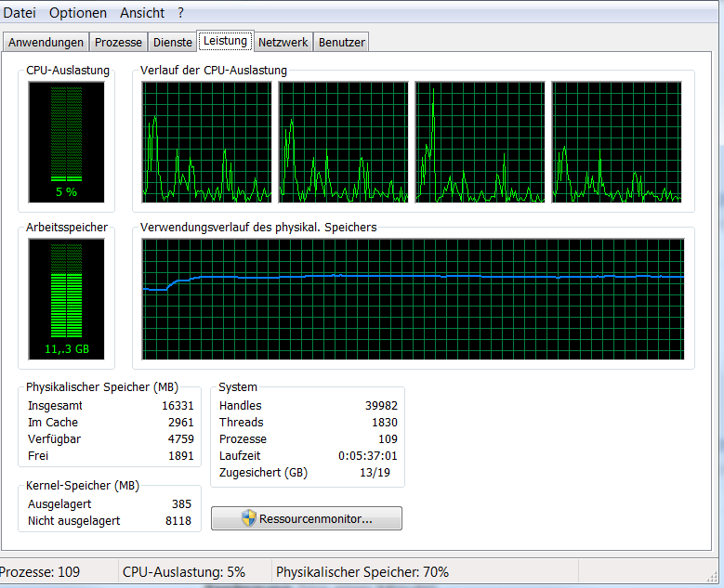Click the Nicht ausgelagert value 8118
Viewport: 724px width, 588px height.
click(178, 520)
